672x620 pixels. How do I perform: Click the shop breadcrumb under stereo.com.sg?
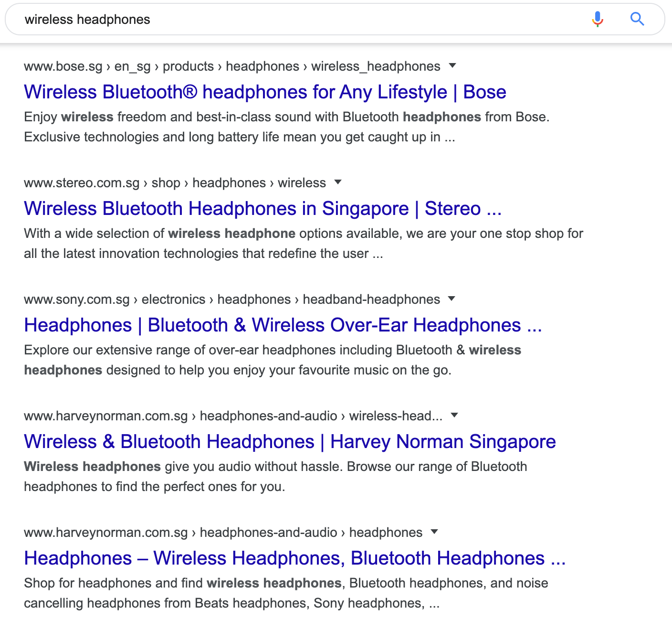165,182
